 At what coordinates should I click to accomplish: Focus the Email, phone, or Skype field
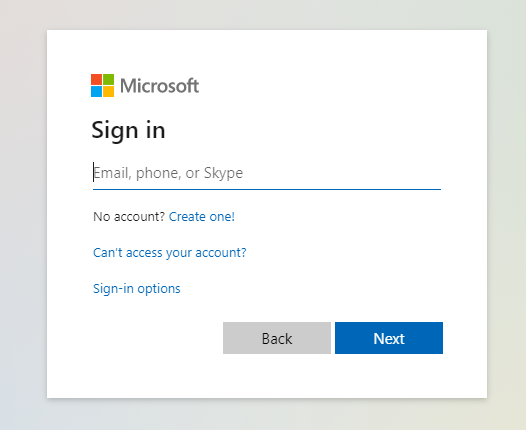(267, 173)
